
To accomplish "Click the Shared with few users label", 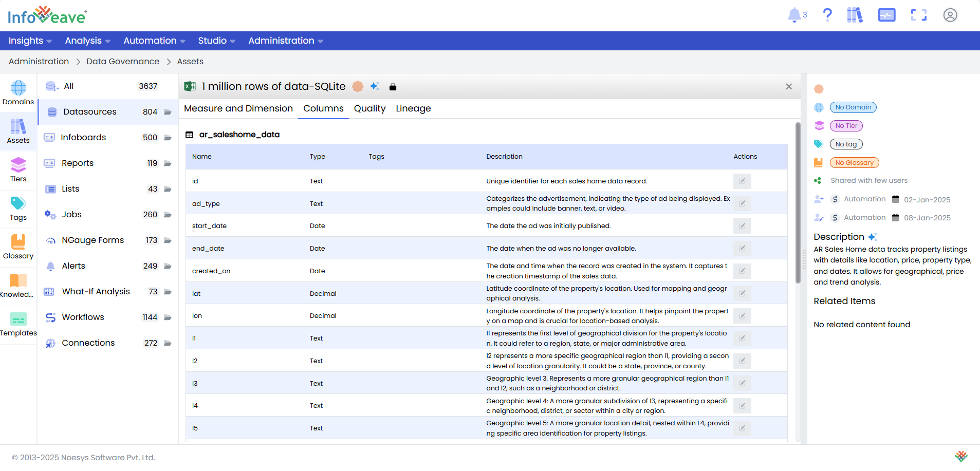I will (x=869, y=181).
